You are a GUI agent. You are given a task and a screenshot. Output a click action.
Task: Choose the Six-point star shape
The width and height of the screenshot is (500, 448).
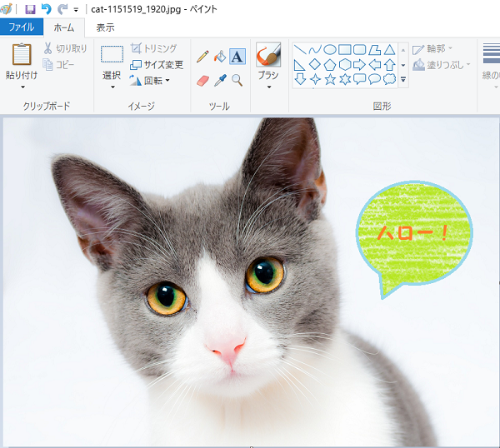pyautogui.click(x=345, y=79)
